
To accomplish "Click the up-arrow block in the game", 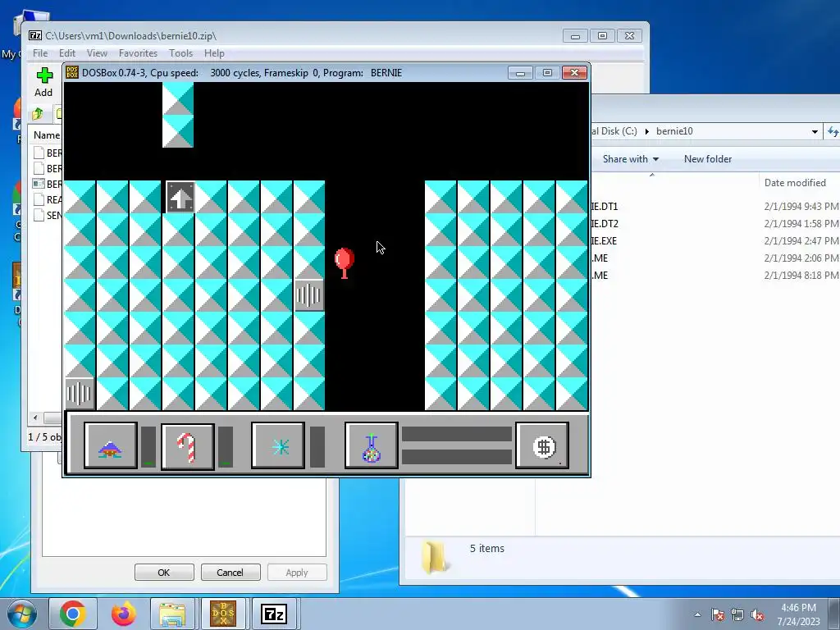I will (x=180, y=197).
